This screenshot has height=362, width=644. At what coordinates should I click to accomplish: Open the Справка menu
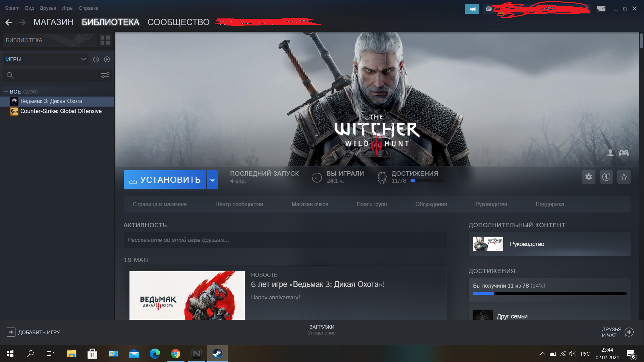[x=89, y=8]
